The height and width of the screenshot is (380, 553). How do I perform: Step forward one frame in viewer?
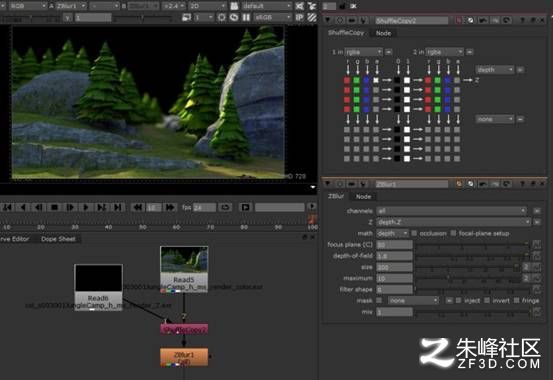point(70,207)
